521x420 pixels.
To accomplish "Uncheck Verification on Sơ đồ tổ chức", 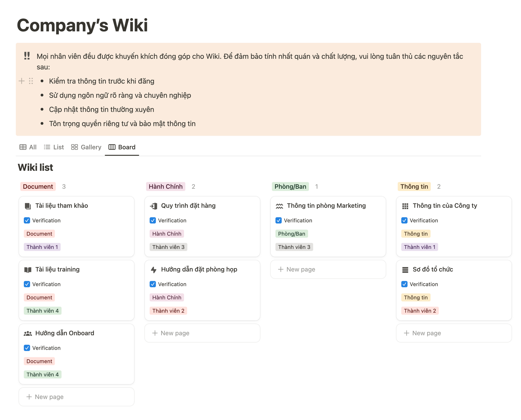I will [404, 284].
